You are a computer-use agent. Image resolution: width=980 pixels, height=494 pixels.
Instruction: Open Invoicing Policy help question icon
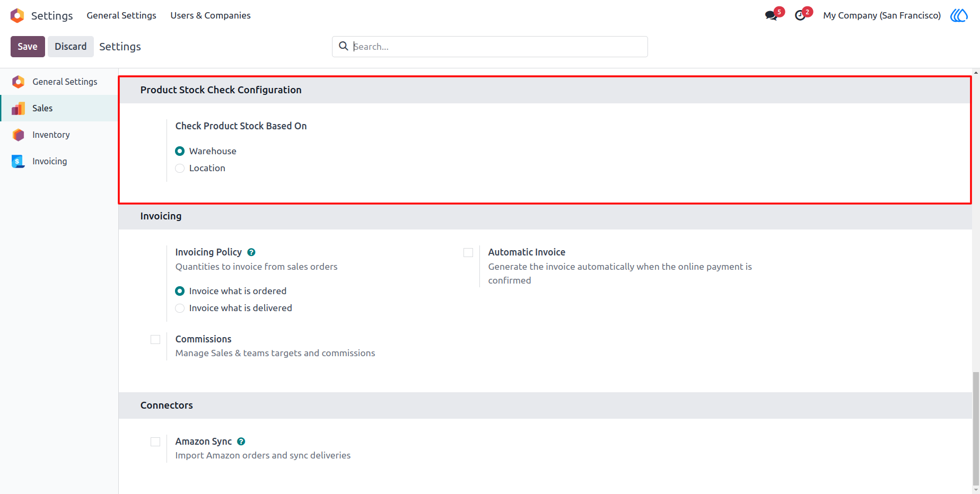251,252
